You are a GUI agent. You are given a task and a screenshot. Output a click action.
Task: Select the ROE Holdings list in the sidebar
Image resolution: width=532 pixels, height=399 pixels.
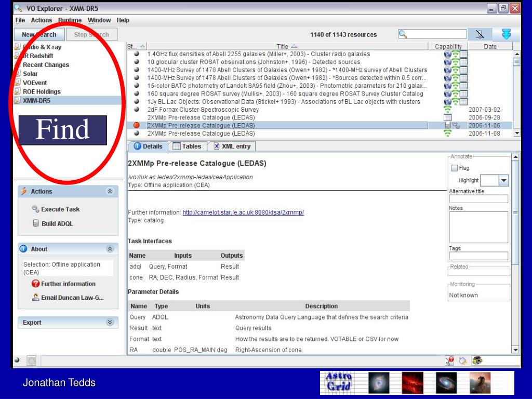coord(42,91)
